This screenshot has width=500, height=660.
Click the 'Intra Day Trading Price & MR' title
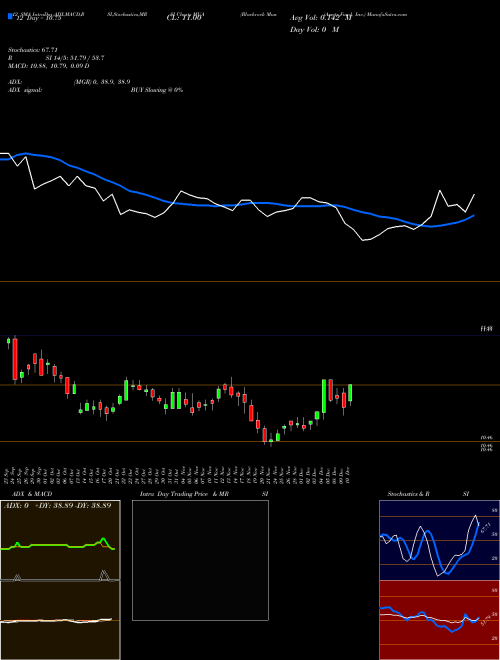pyautogui.click(x=184, y=494)
